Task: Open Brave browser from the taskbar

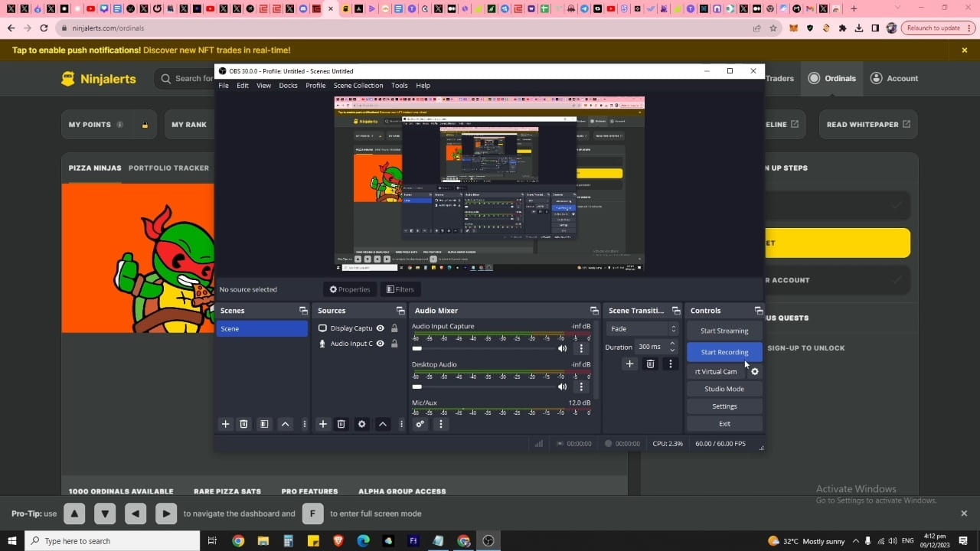Action: click(338, 541)
